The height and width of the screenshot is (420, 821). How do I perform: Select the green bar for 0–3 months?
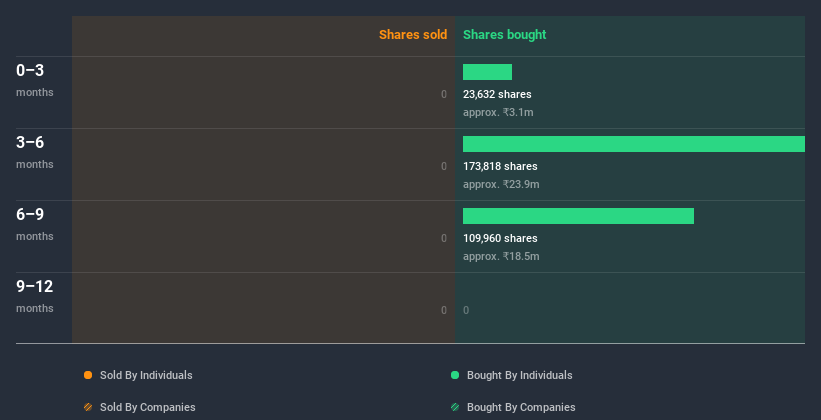(x=487, y=72)
